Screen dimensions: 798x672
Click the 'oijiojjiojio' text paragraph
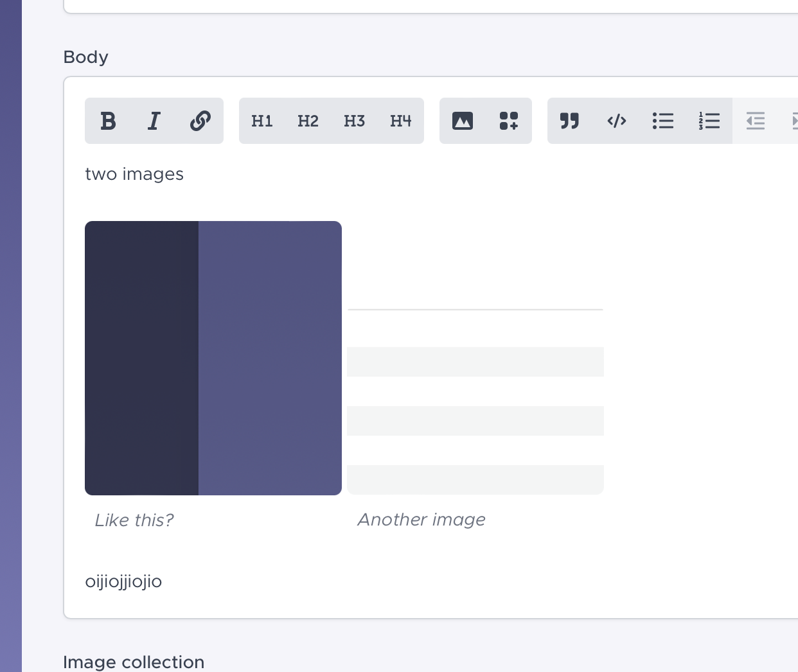pos(123,581)
